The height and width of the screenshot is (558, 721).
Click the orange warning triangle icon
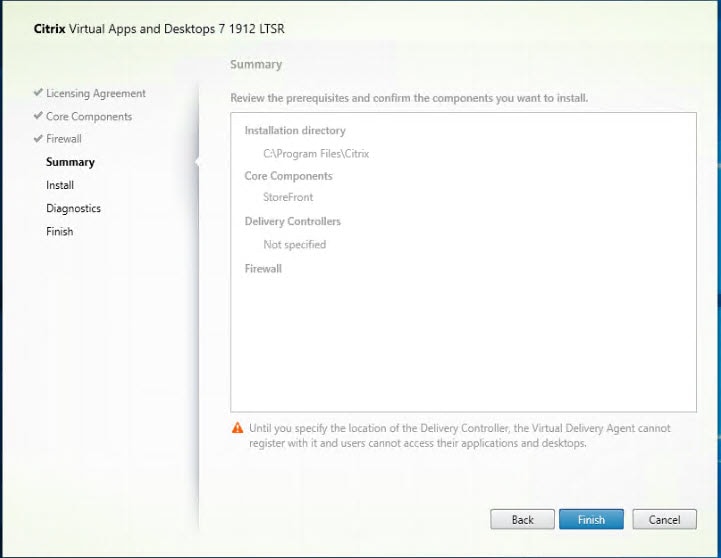click(237, 428)
